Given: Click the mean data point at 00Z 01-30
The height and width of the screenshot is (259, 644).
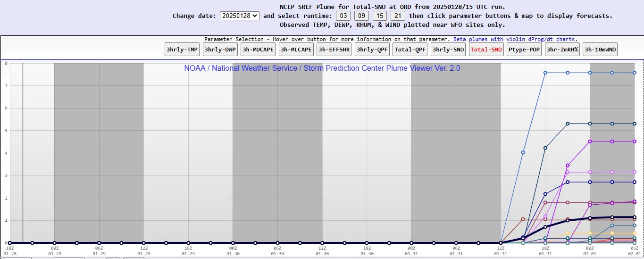Looking at the screenshot, I should coord(233,243).
